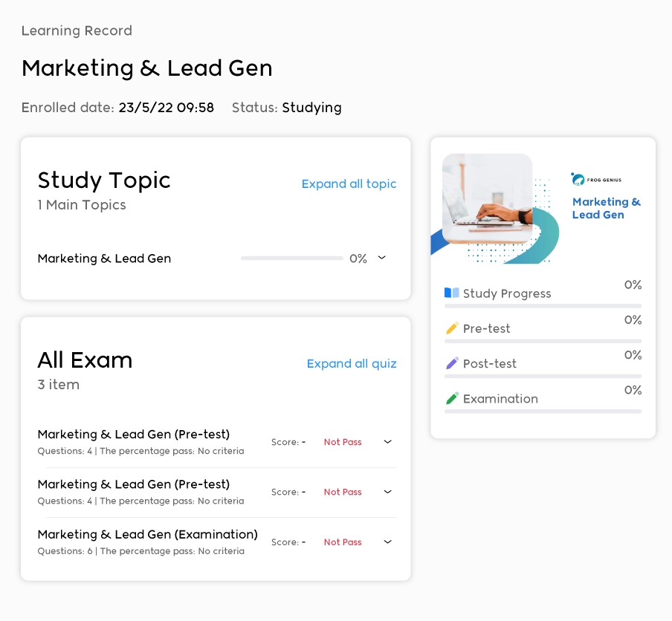Image resolution: width=672 pixels, height=621 pixels.
Task: Click the Not Pass status on the Examination row
Action: (x=343, y=542)
